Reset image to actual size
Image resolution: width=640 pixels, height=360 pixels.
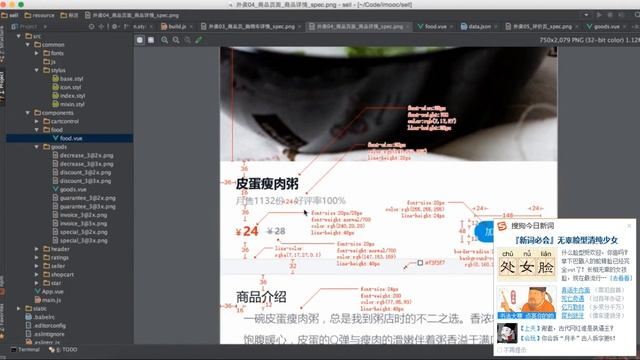(187, 40)
